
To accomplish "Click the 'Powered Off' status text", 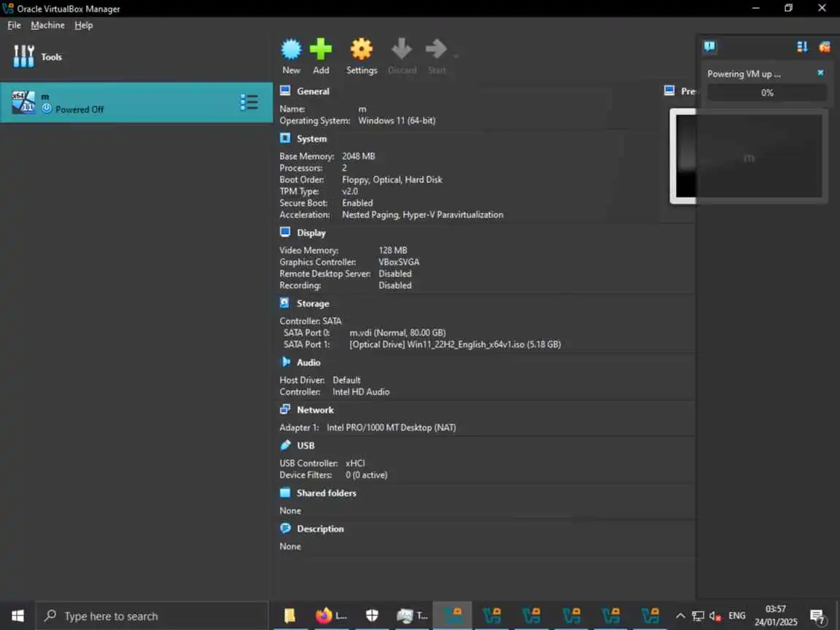I will (79, 109).
